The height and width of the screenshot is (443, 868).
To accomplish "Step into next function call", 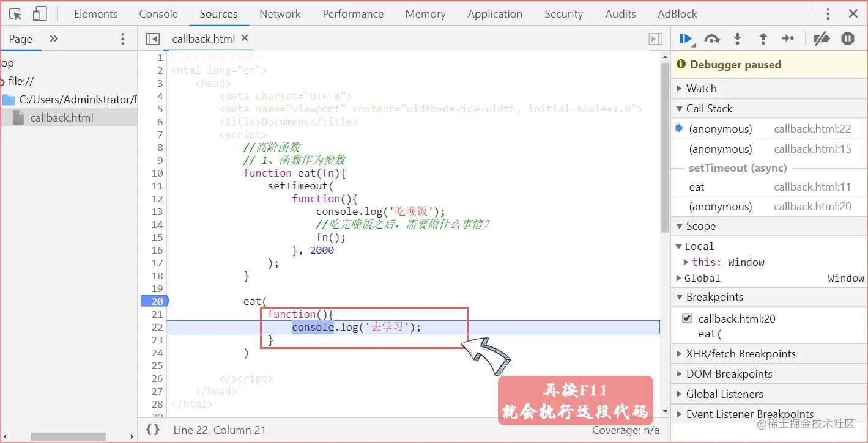I will click(738, 38).
